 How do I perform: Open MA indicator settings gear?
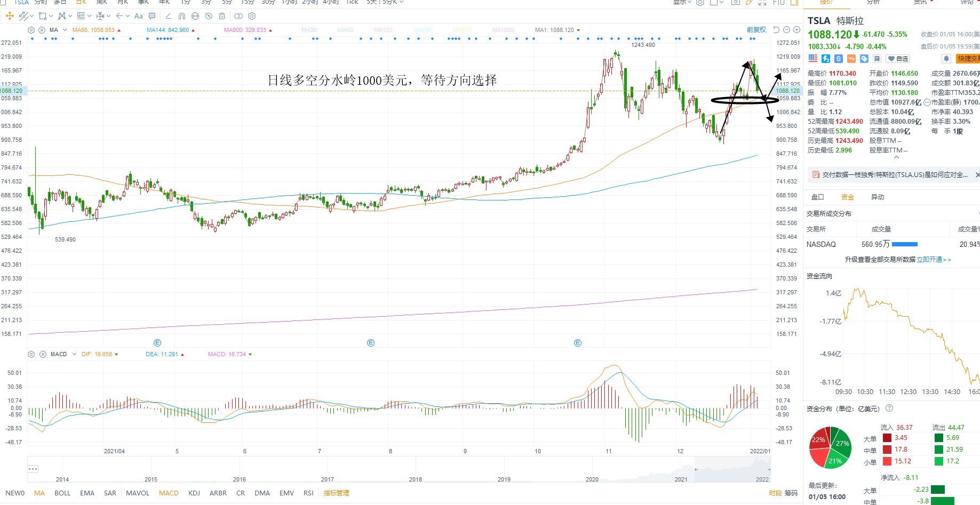31,30
